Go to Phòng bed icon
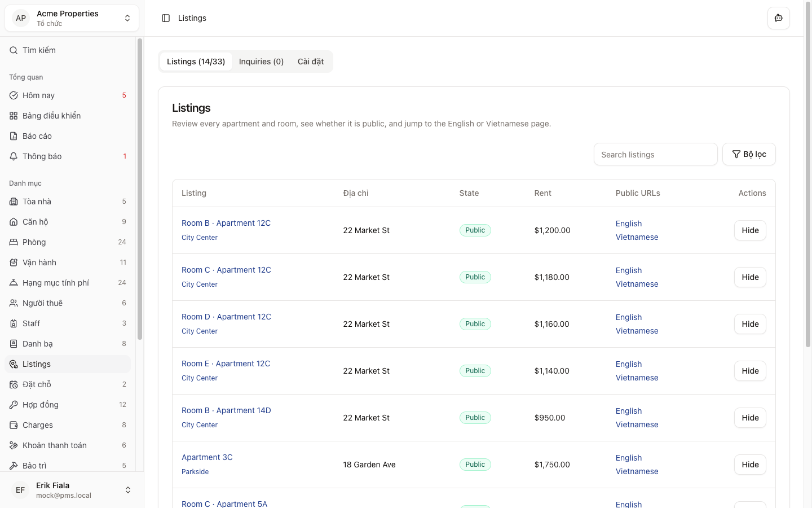Viewport: 812px width, 508px height. 14,242
